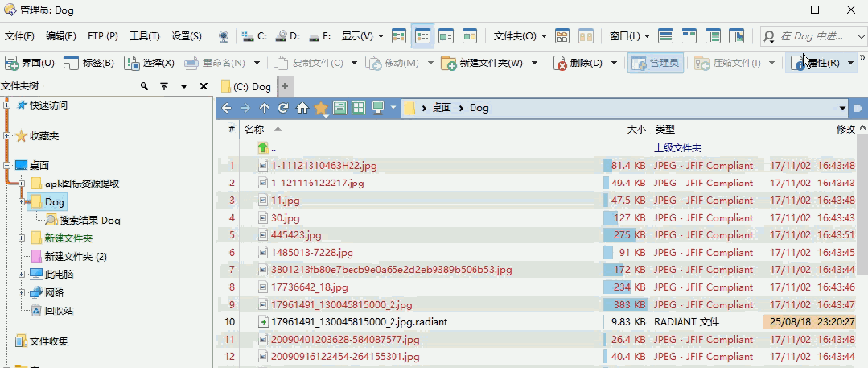
Task: Click the search field 在 Dog 中进...
Action: [x=811, y=36]
